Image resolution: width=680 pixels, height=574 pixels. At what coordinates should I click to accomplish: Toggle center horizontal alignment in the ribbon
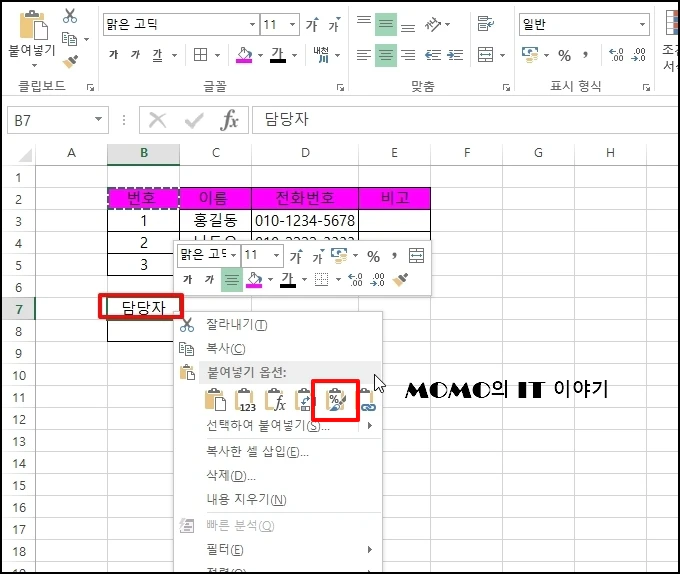pos(386,55)
